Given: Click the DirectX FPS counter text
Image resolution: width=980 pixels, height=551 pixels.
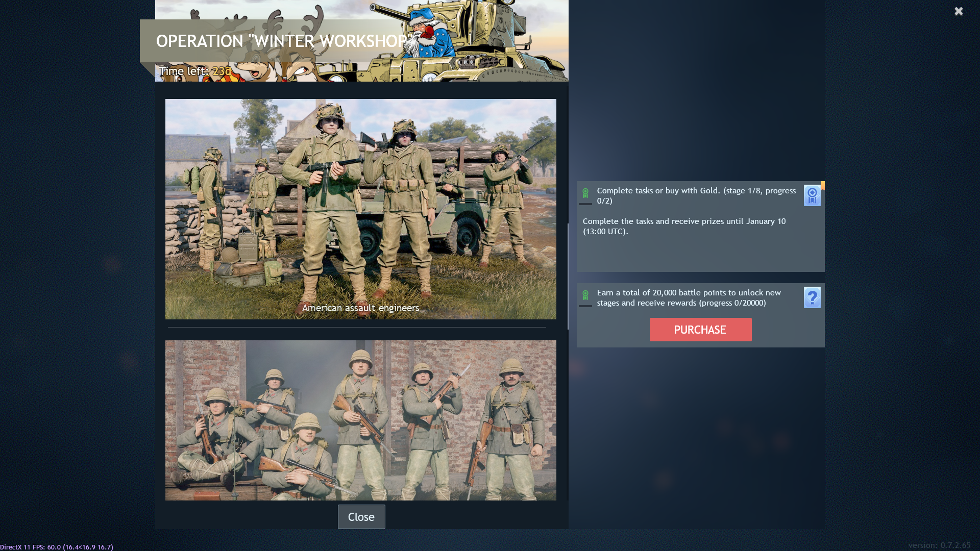Looking at the screenshot, I should [57, 547].
